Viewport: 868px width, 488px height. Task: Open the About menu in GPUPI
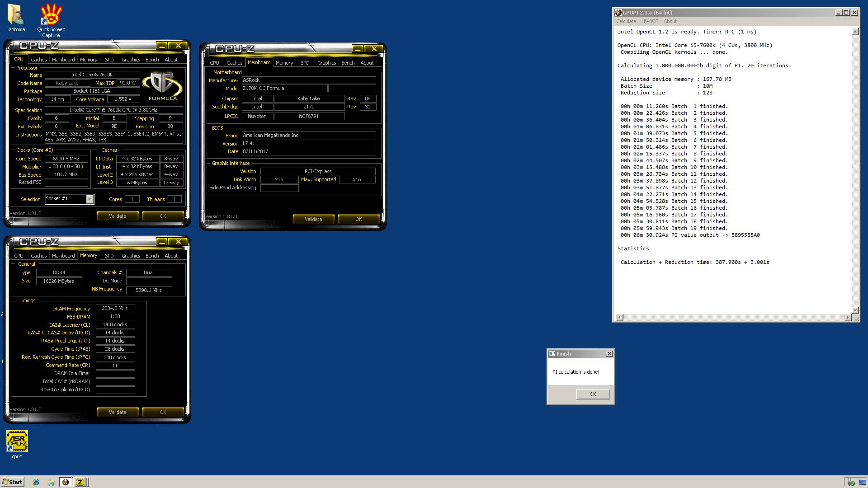(x=670, y=21)
